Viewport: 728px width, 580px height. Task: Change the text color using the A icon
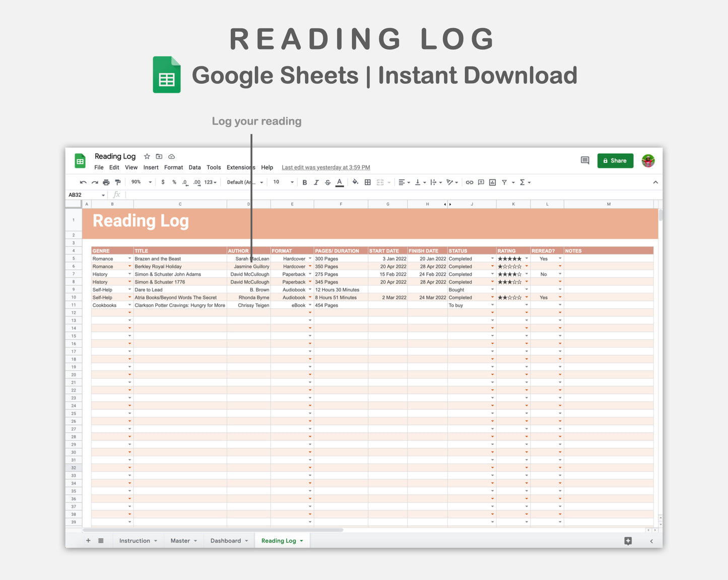(x=340, y=182)
